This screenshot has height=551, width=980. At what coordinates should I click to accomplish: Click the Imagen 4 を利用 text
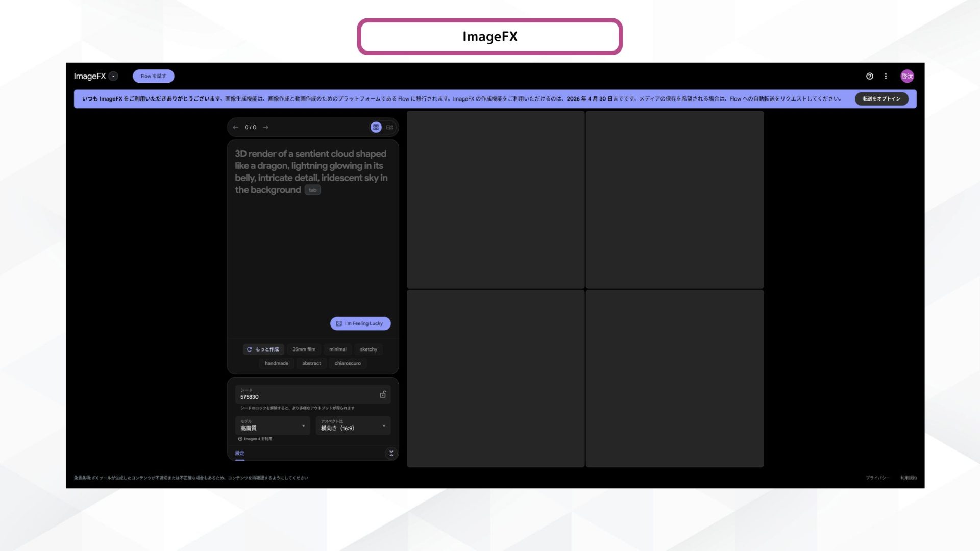click(x=258, y=439)
